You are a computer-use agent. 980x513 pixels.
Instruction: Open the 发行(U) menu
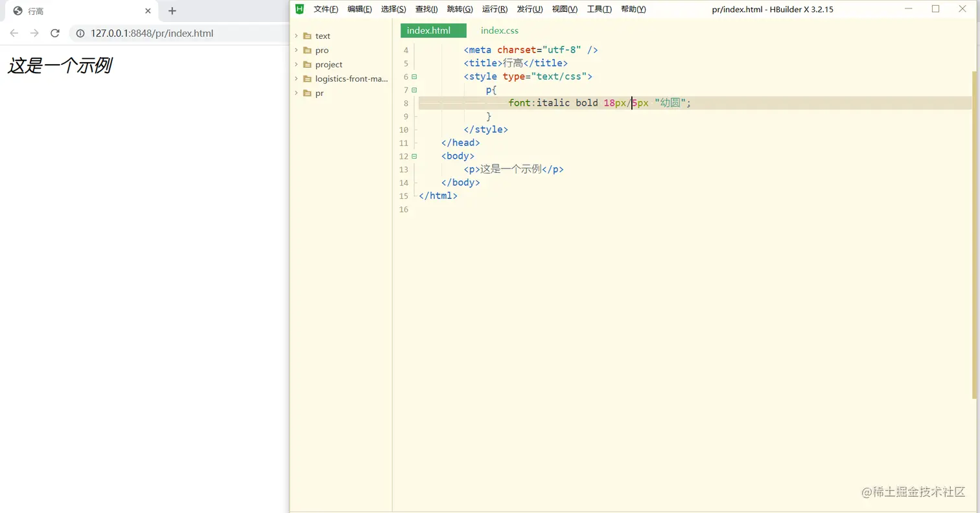point(530,9)
